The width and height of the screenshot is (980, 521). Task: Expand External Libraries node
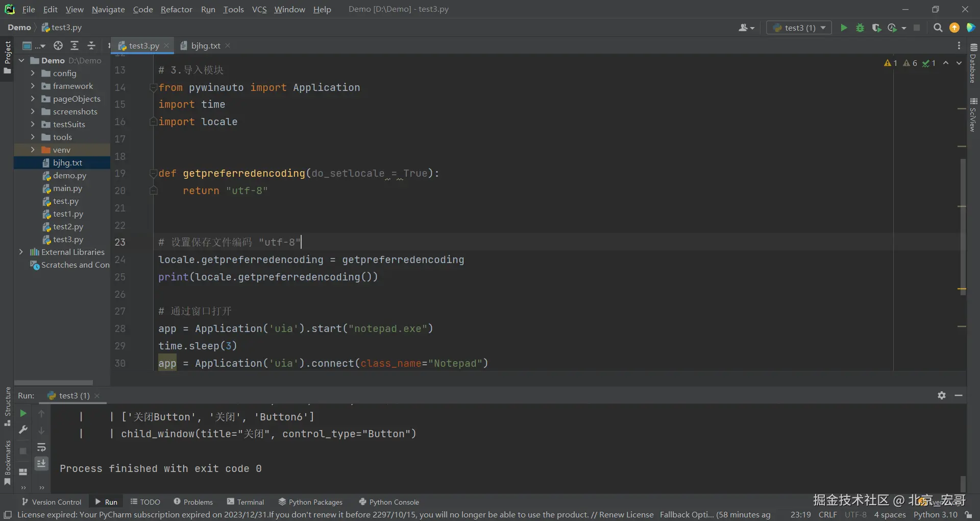tap(21, 252)
